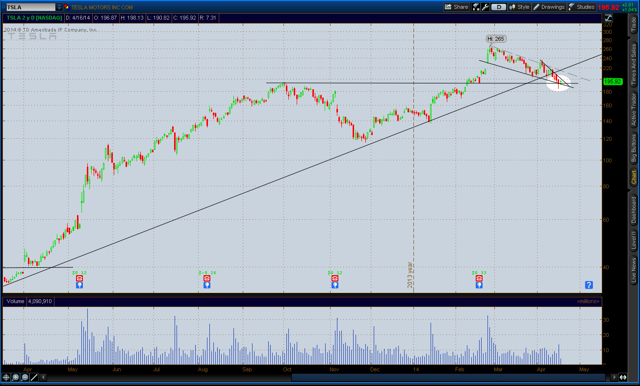
Task: Click the Share button in chart toolbar
Action: click(x=456, y=7)
